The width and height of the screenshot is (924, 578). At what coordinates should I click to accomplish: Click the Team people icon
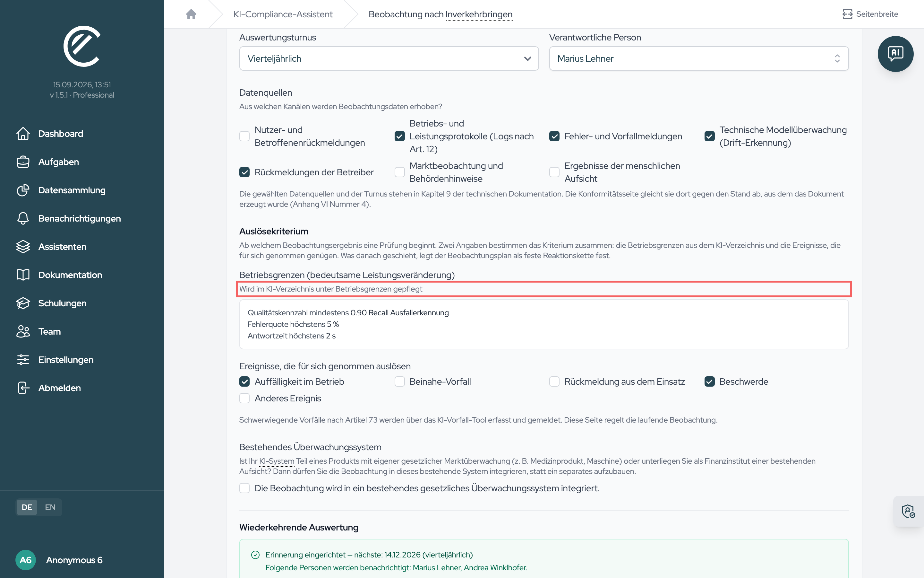click(x=23, y=331)
